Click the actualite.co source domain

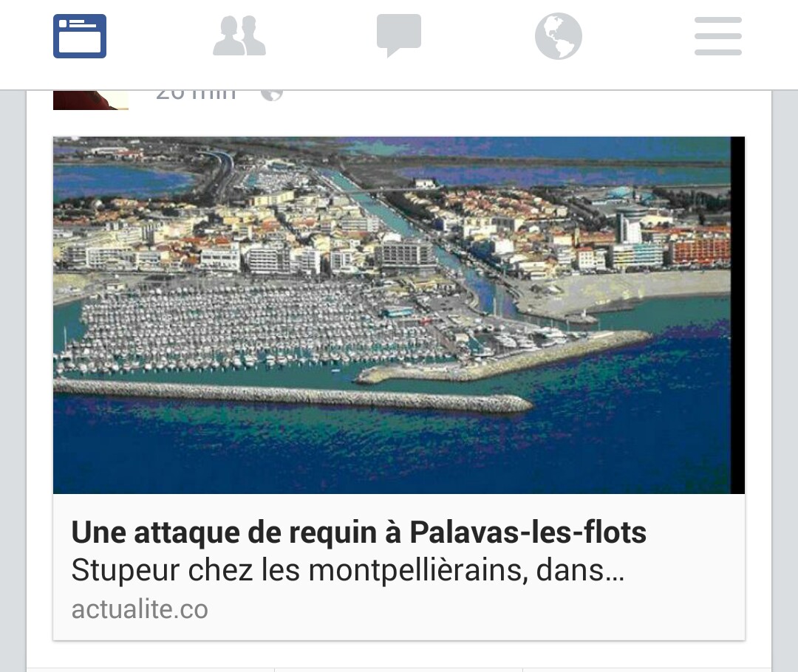(x=140, y=609)
